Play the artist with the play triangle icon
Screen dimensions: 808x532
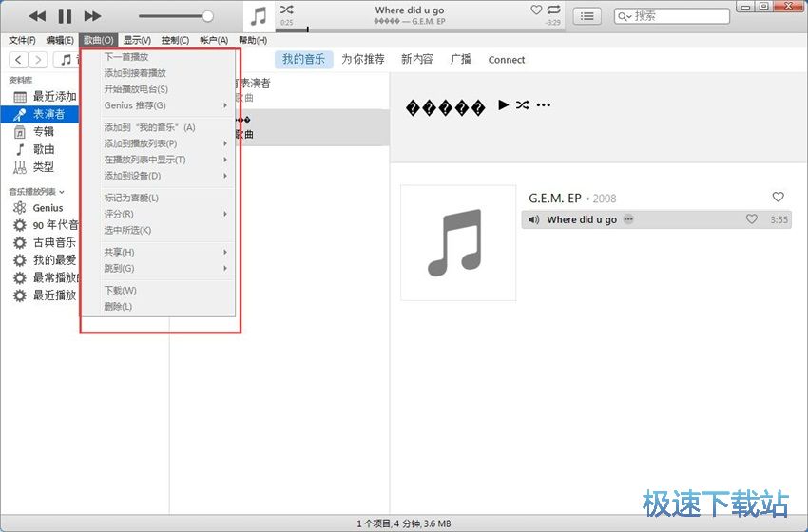pos(504,105)
